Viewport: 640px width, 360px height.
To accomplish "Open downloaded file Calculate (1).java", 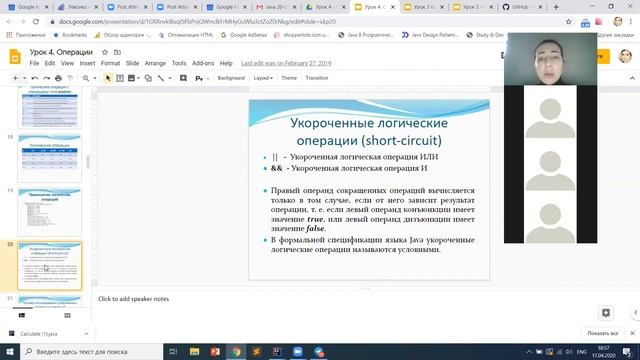I will click(x=39, y=333).
